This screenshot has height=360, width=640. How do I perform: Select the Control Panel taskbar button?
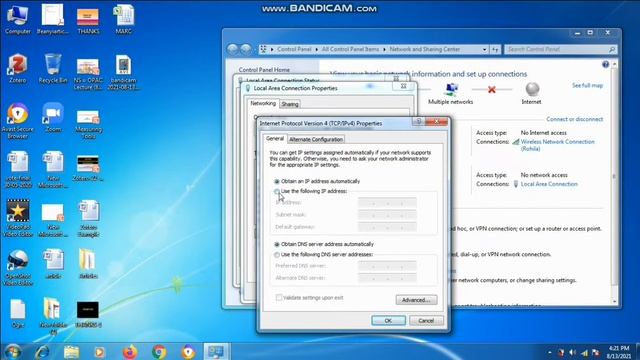click(216, 351)
